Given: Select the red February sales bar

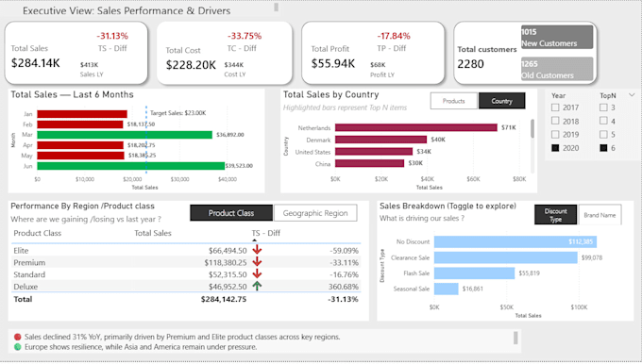Looking at the screenshot, I should pyautogui.click(x=80, y=124).
